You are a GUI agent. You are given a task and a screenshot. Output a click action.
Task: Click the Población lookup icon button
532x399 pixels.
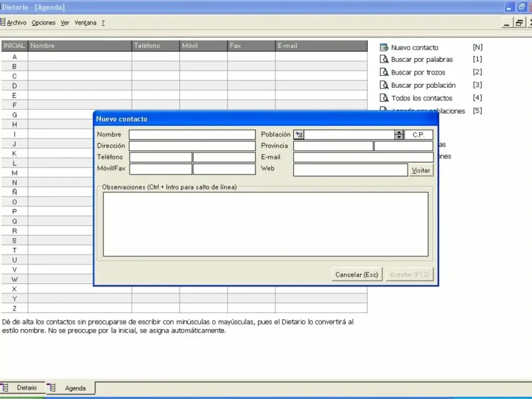[299, 135]
